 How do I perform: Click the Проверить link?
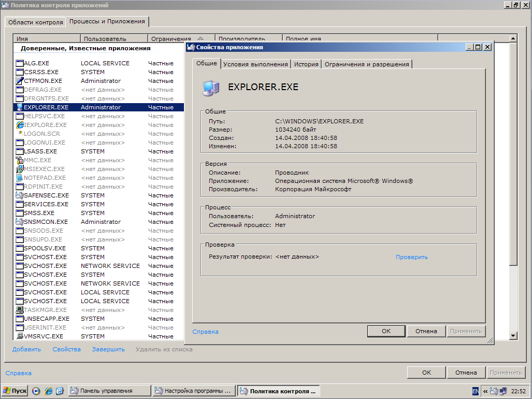(x=412, y=257)
